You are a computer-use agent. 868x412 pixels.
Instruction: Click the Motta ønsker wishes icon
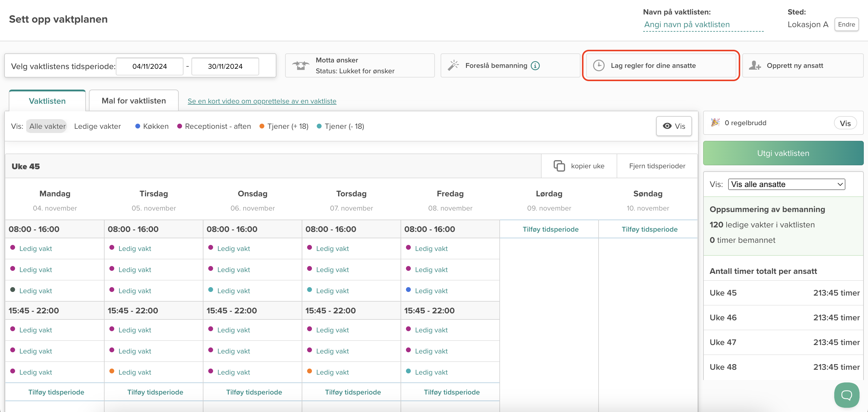click(300, 65)
